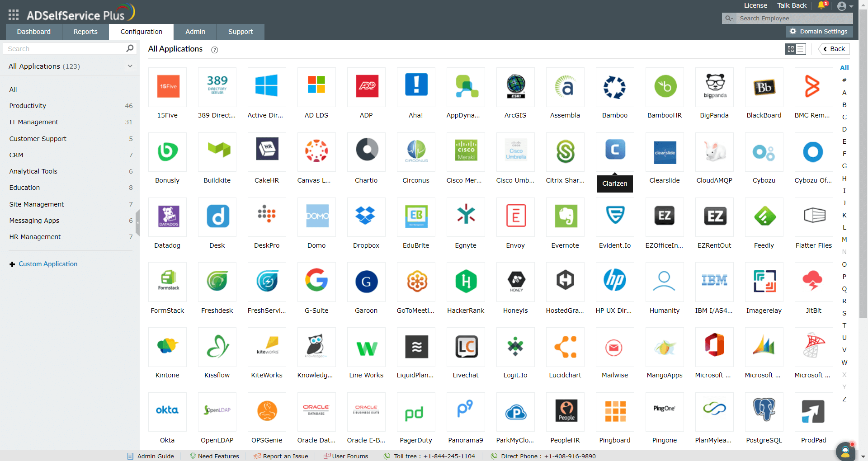
Task: Open the Dashboard tab
Action: [34, 32]
